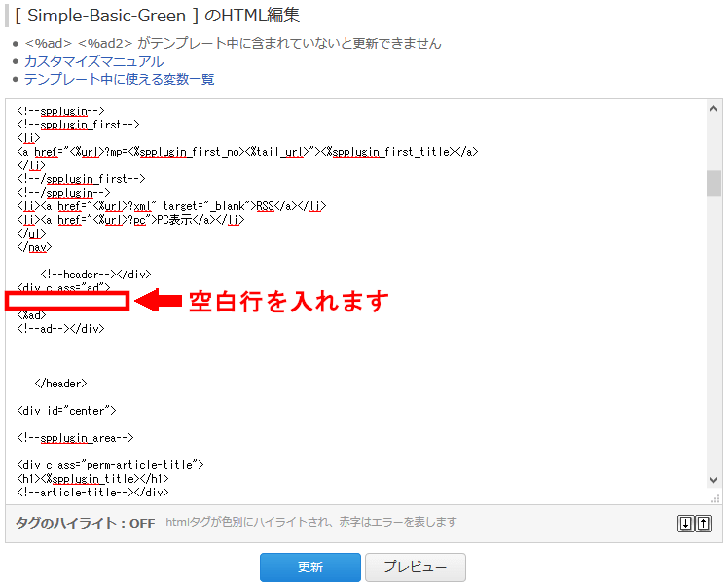728x586 pixels.
Task: Click the </header> line in editor
Action: click(60, 384)
